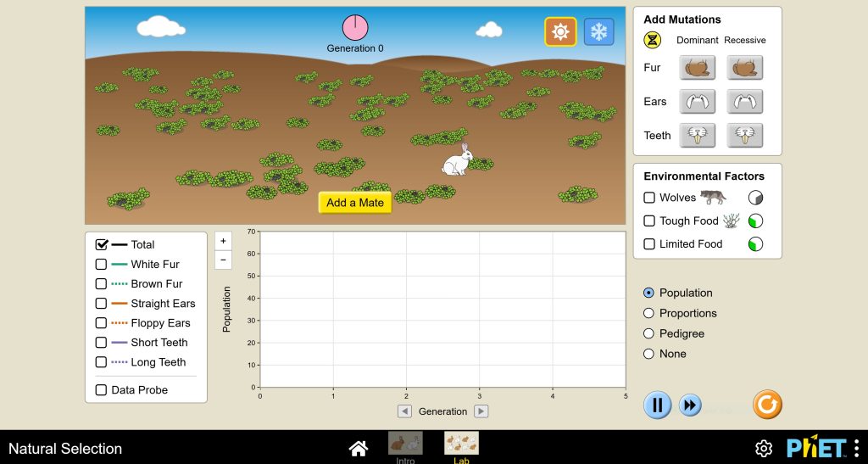Go to the home screen icon
868x464 pixels.
click(359, 449)
